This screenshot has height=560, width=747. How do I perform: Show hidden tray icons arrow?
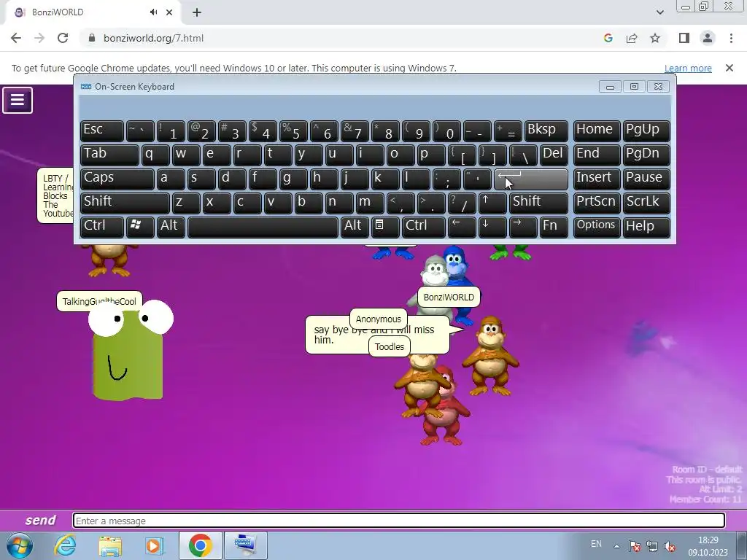point(616,546)
